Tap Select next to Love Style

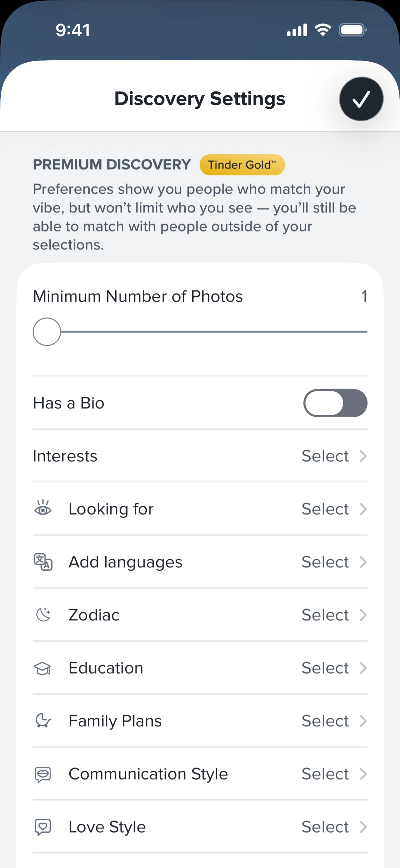325,827
